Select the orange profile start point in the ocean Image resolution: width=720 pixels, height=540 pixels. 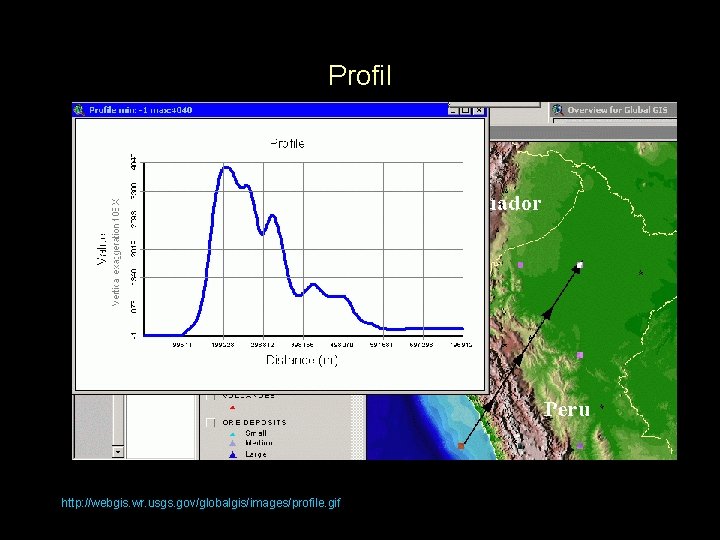coord(461,446)
